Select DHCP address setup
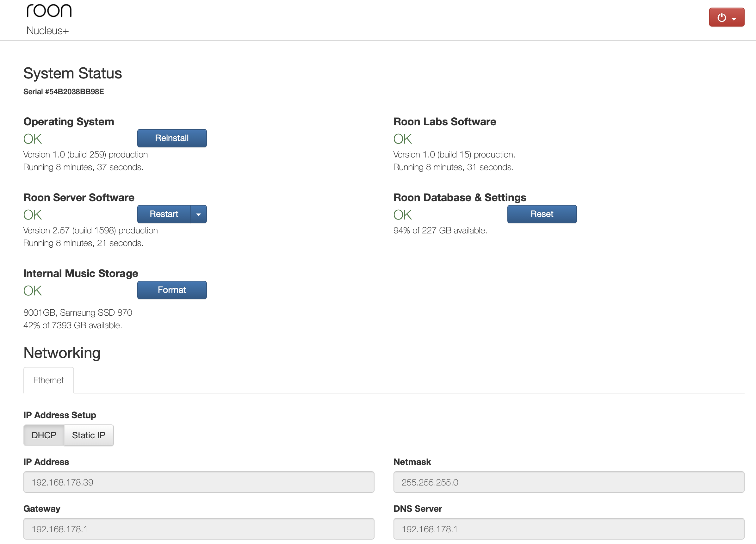This screenshot has height=544, width=756. [44, 435]
